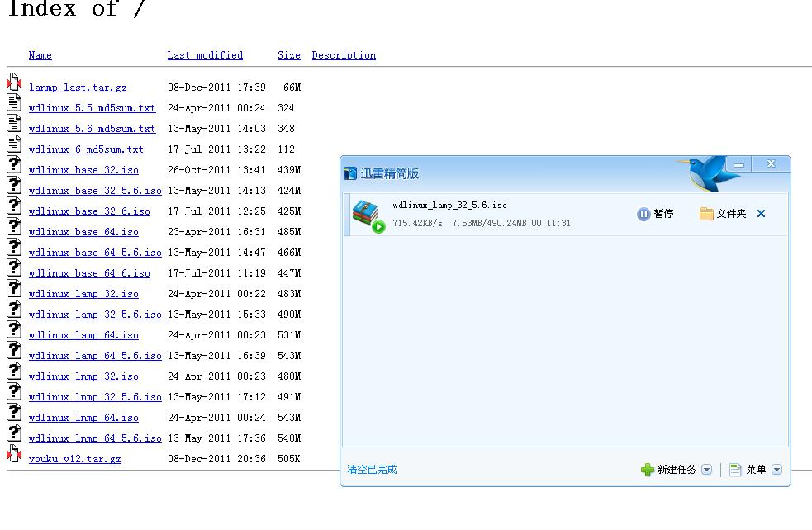Minimize the 迅雷精简版 window
This screenshot has width=812, height=530.
tap(739, 164)
